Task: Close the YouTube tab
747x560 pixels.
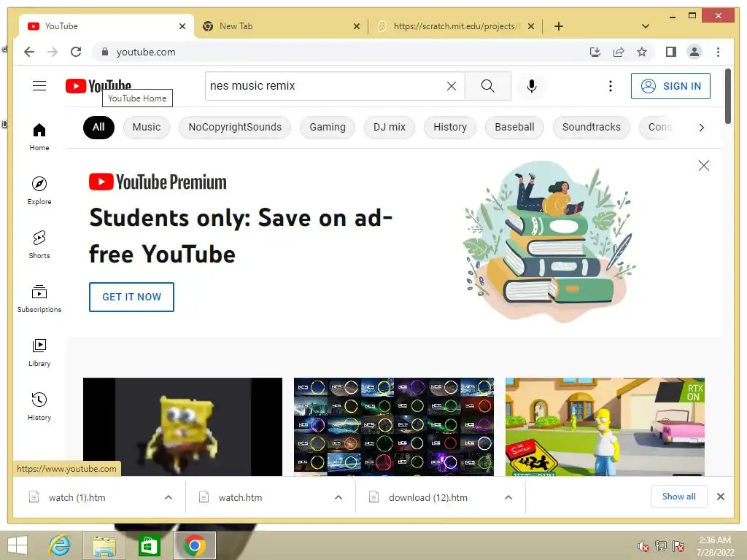Action: tap(182, 26)
